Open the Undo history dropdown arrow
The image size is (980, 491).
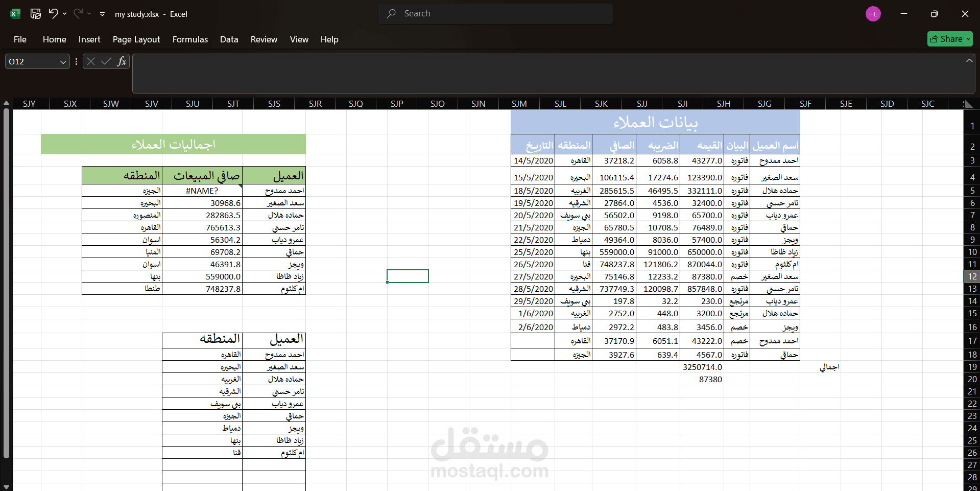pyautogui.click(x=64, y=14)
